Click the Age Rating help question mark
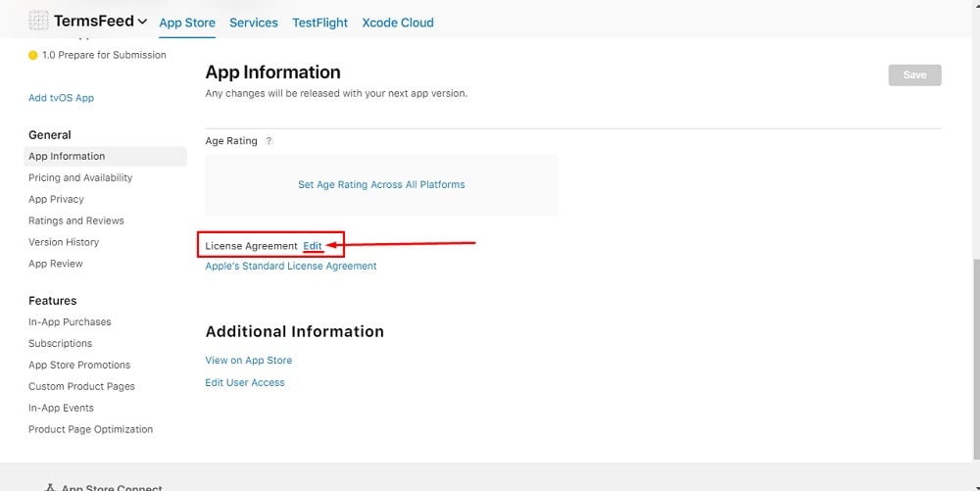 269,141
